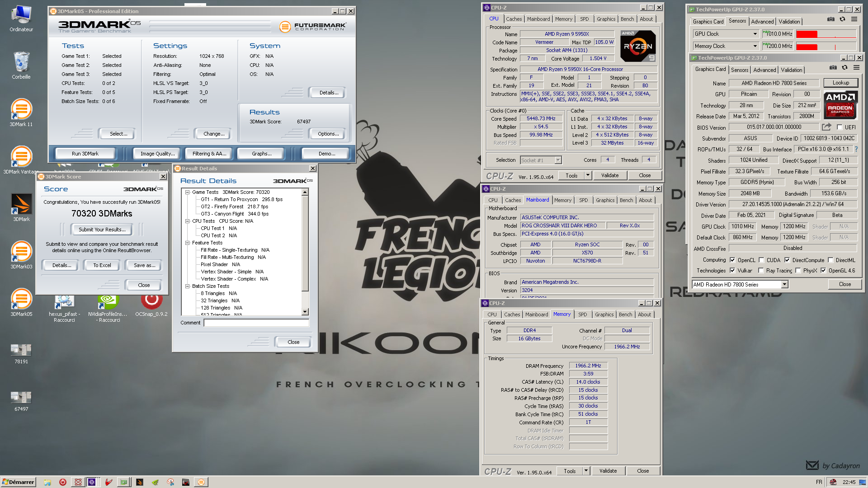Toggle the DirectML checkbox
The height and width of the screenshot is (488, 868).
[830, 260]
